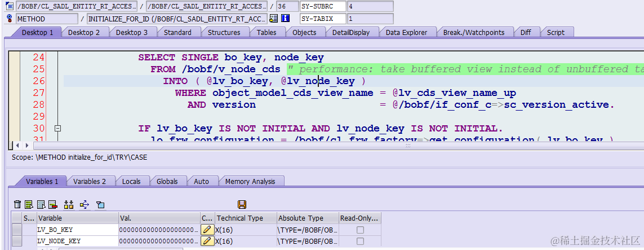Open the Auto variables tab
The image size is (644, 250).
201,181
